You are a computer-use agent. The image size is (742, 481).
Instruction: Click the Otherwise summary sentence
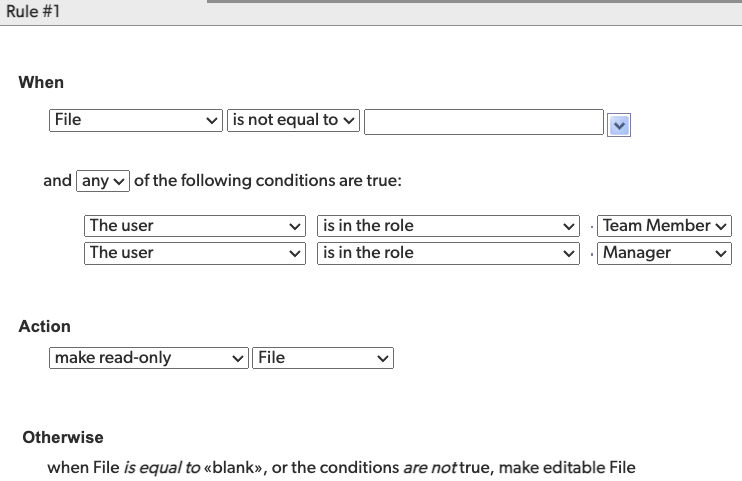[x=341, y=467]
